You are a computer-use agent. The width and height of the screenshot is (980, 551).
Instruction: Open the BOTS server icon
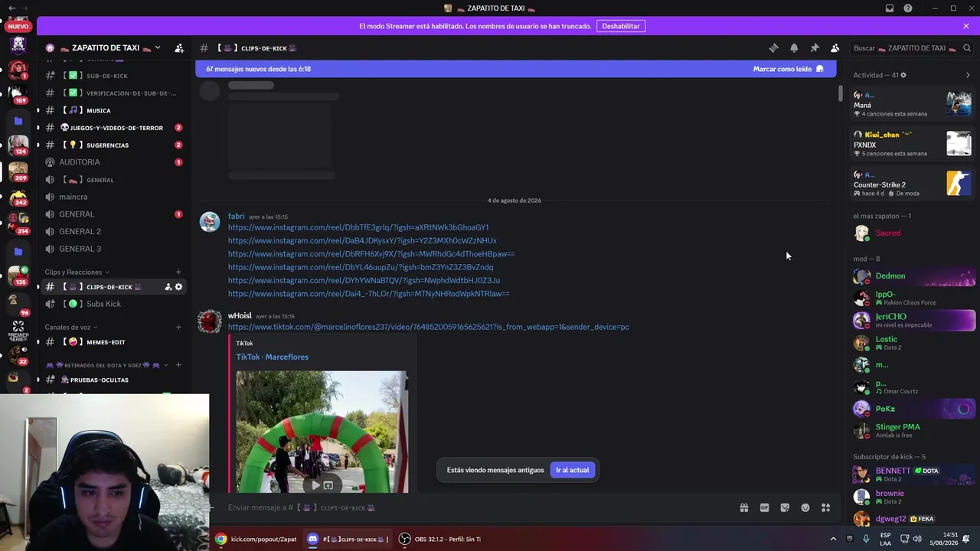tap(18, 44)
